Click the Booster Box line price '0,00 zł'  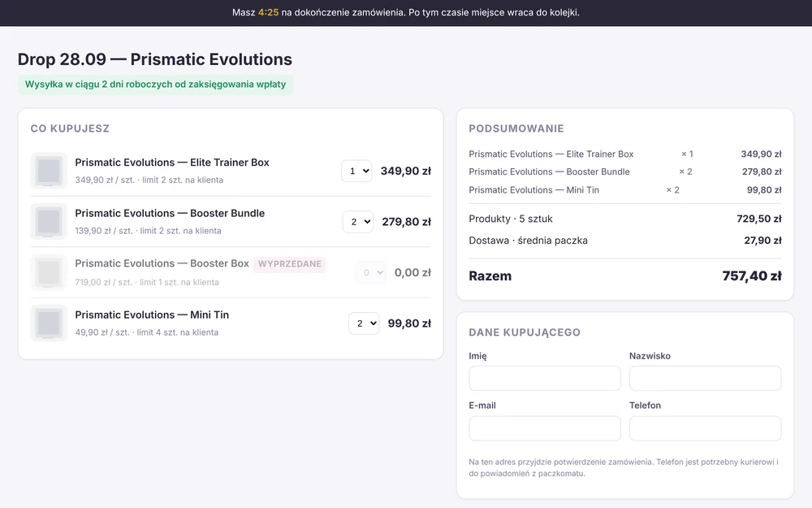(412, 272)
